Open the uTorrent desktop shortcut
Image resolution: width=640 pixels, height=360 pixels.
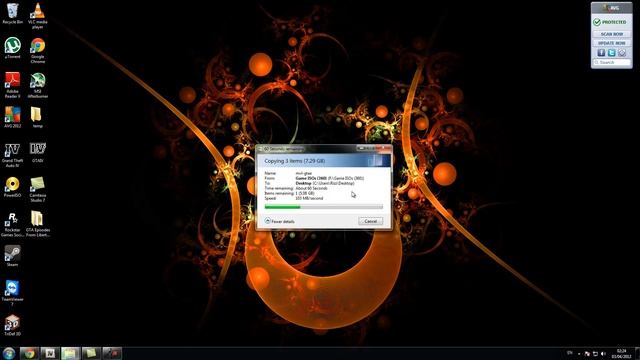coord(13,48)
